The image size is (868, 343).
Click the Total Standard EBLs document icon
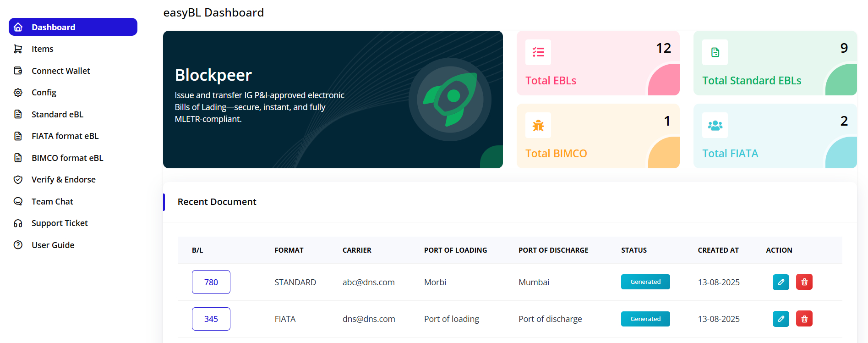(715, 52)
